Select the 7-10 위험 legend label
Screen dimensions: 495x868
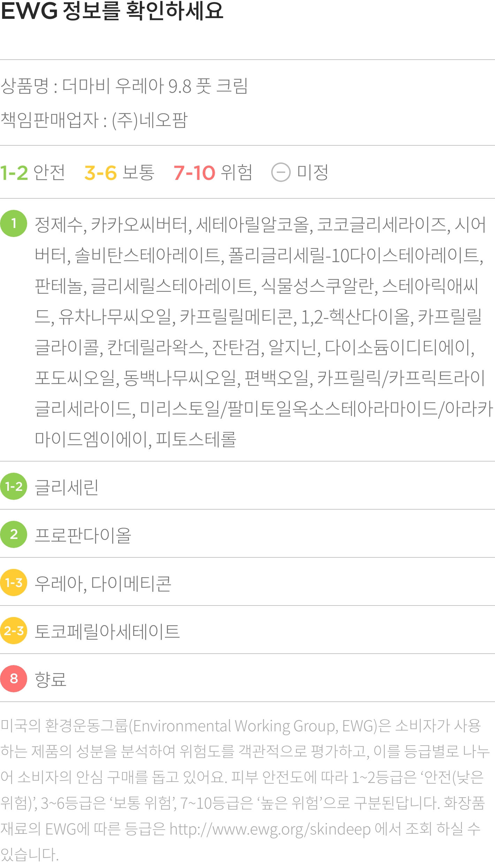coord(213,173)
